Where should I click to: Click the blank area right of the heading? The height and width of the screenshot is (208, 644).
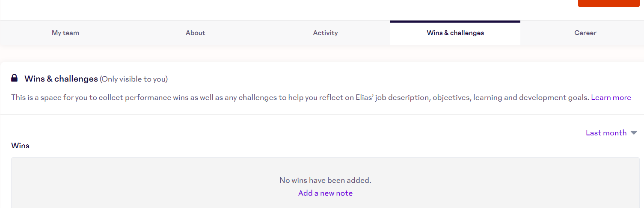point(407,79)
